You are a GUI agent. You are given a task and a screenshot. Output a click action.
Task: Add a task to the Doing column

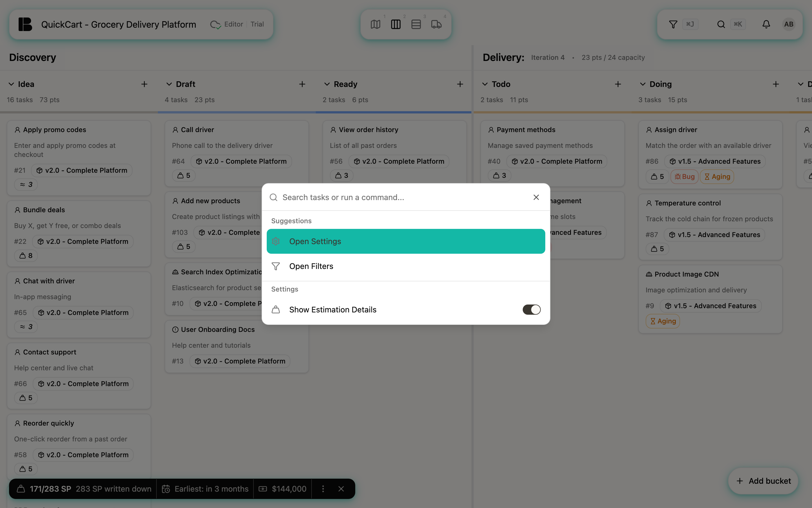coord(776,84)
